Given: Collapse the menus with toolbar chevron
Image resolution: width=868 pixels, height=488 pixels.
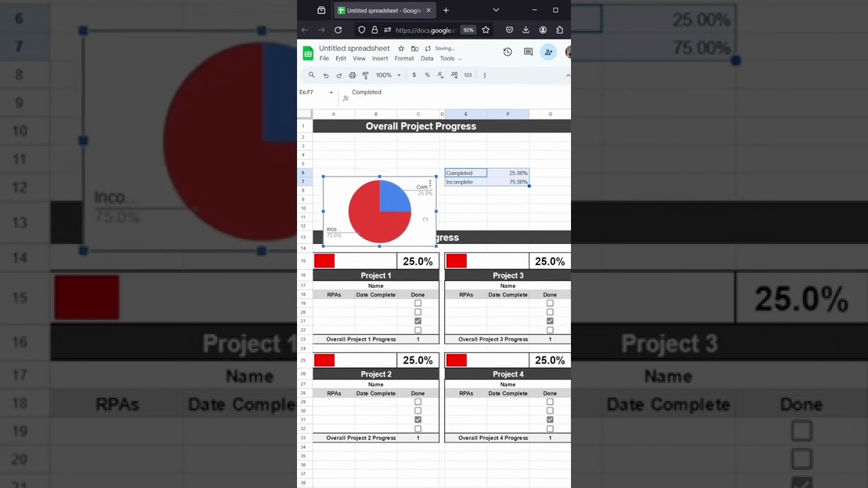Looking at the screenshot, I should pos(568,75).
